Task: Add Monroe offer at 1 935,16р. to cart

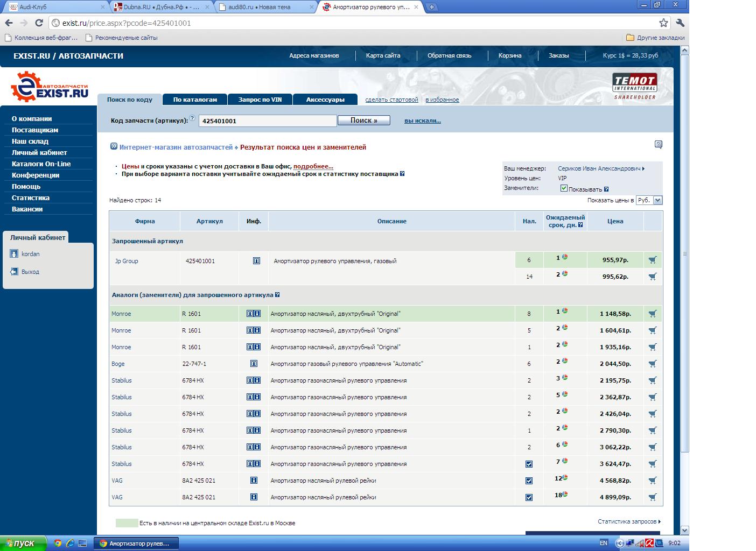Action: pyautogui.click(x=653, y=347)
